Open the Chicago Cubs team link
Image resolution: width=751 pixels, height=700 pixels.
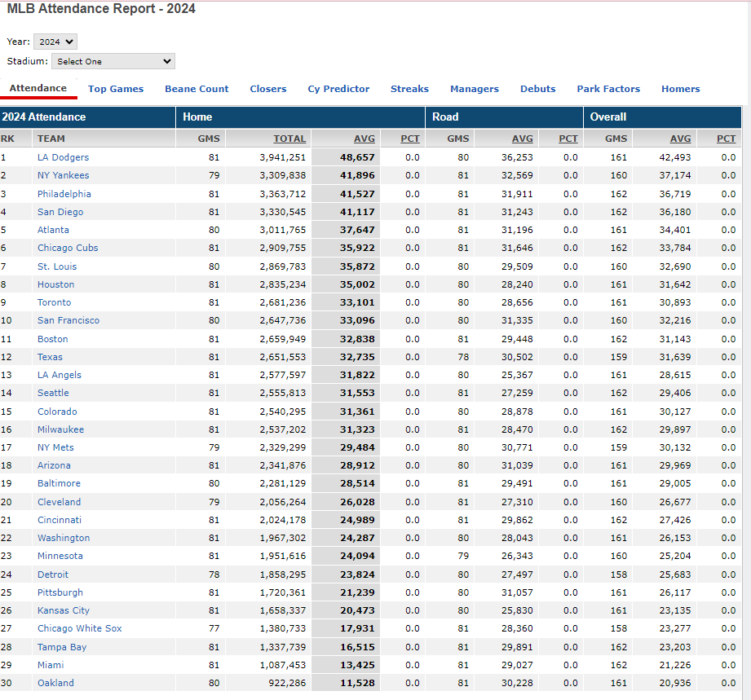click(x=68, y=248)
